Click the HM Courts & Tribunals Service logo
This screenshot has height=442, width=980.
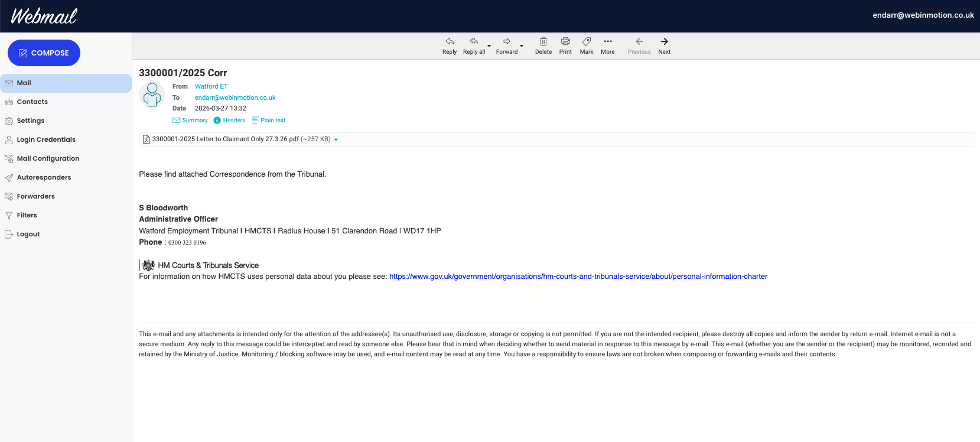[x=200, y=265]
